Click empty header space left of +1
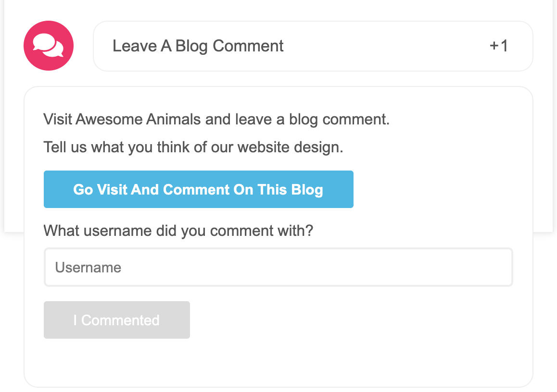The height and width of the screenshot is (392, 557). 385,46
